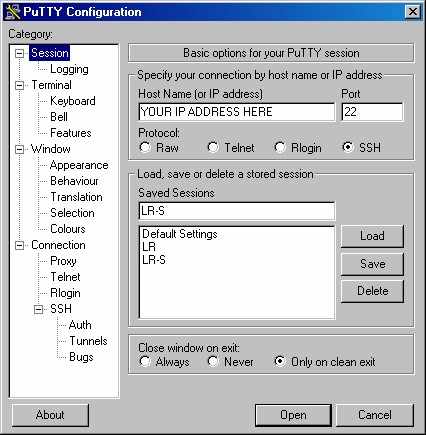Open the Session category
The width and height of the screenshot is (426, 435).
[50, 53]
